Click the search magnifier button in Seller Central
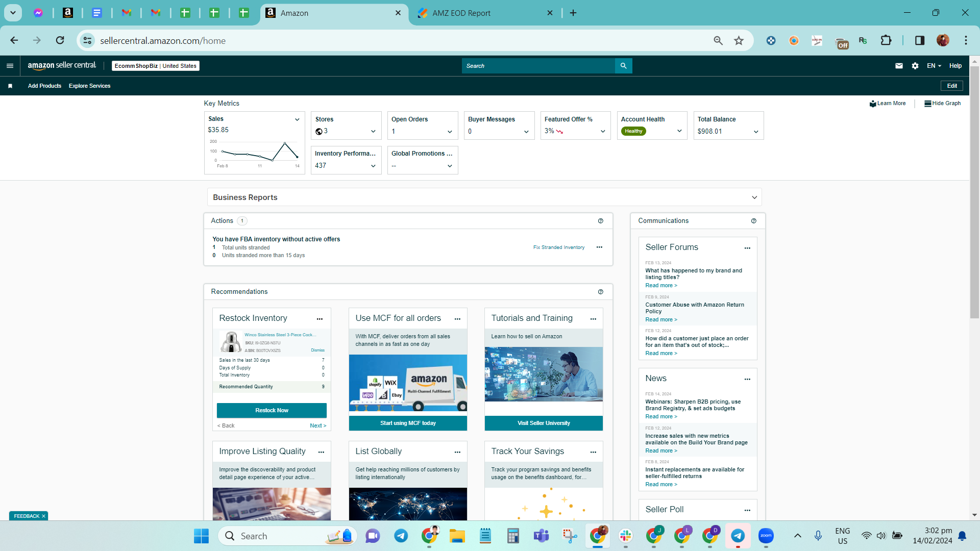This screenshot has width=980, height=551. click(x=623, y=66)
